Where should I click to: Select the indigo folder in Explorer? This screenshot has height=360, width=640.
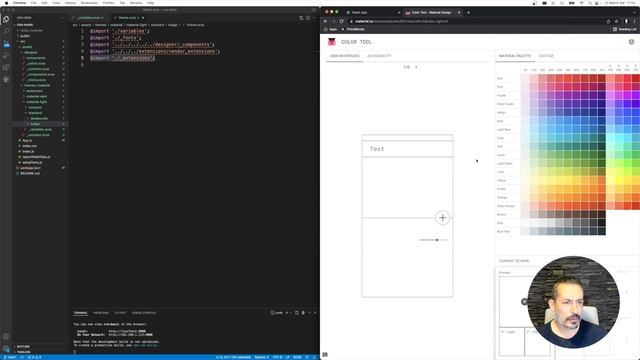click(x=35, y=124)
